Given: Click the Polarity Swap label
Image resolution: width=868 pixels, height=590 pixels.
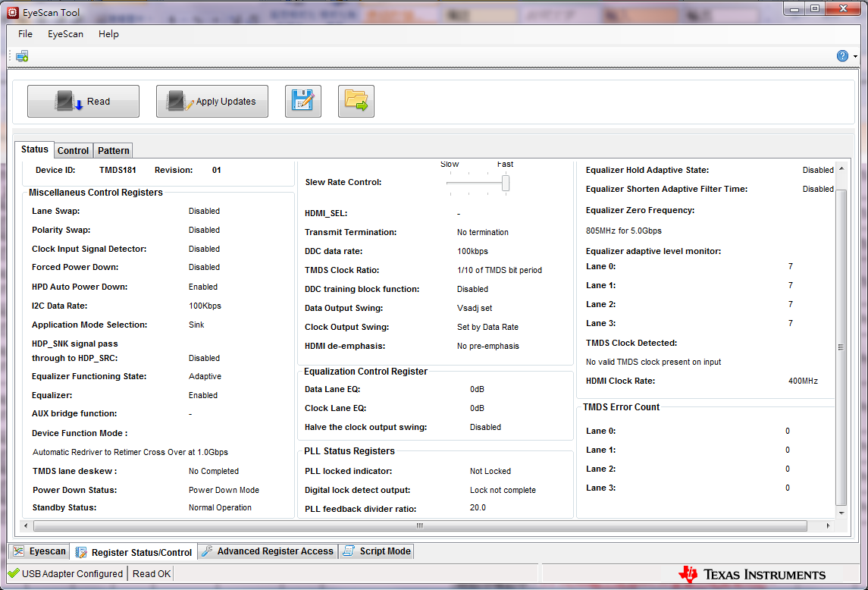Looking at the screenshot, I should [61, 230].
